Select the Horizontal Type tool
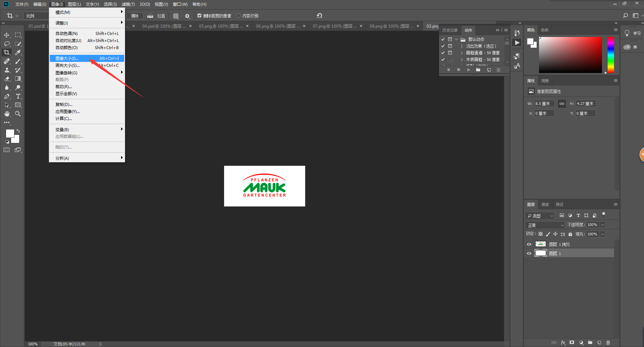Screen dimensions: 644x347 click(18, 96)
